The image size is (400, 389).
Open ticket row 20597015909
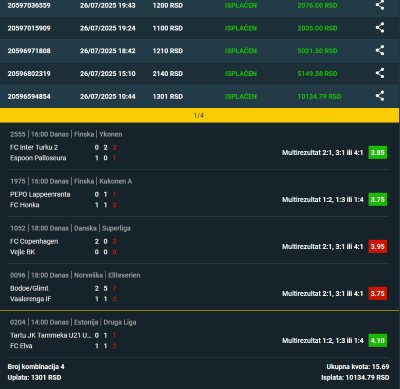[200, 28]
